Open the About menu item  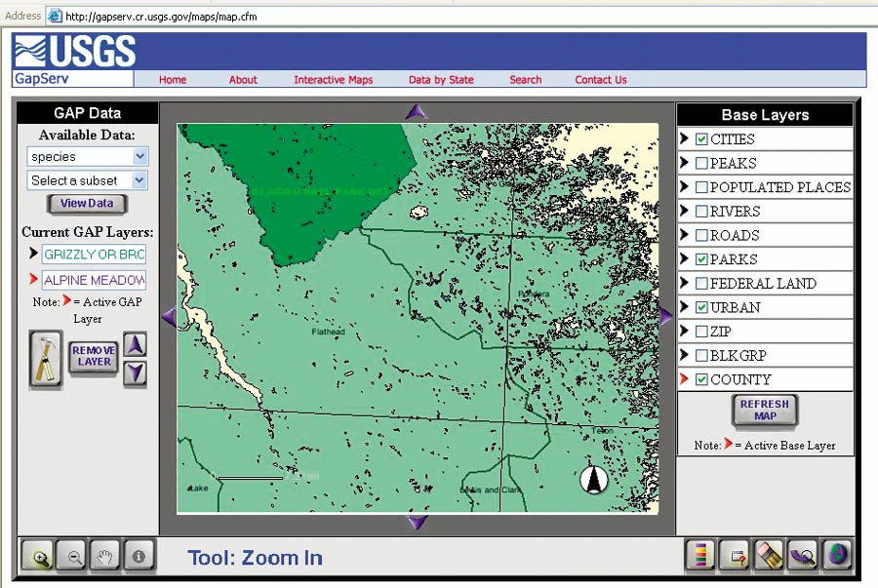point(243,79)
